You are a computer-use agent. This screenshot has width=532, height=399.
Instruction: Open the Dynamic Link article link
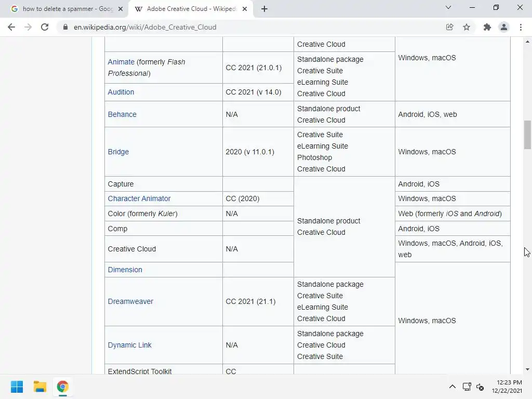coord(129,345)
